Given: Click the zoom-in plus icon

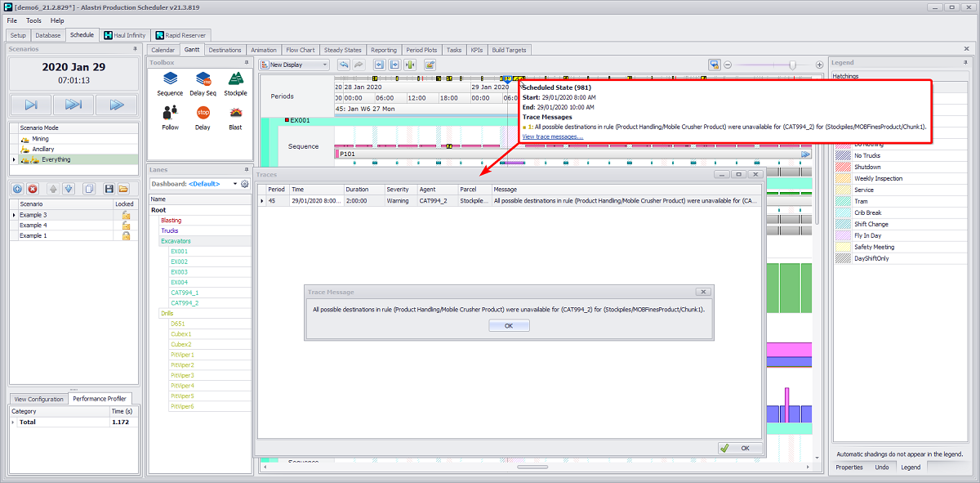Looking at the screenshot, I should coord(819,65).
